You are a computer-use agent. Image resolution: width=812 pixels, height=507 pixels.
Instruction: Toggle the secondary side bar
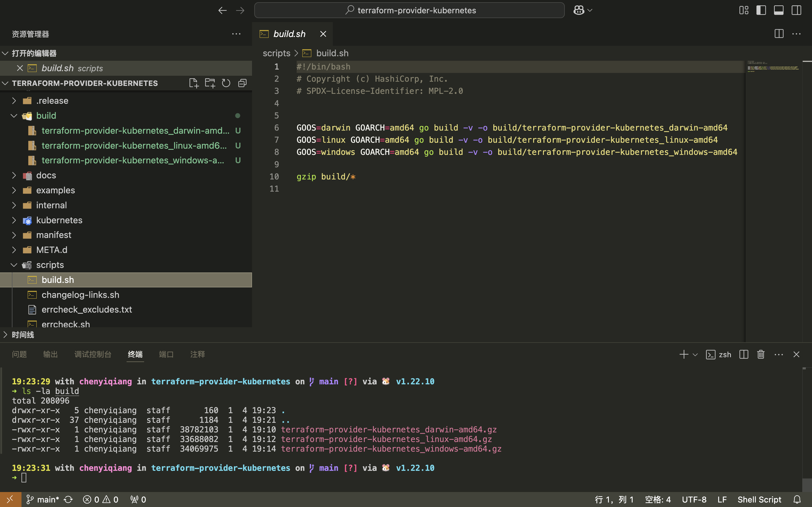pos(796,10)
